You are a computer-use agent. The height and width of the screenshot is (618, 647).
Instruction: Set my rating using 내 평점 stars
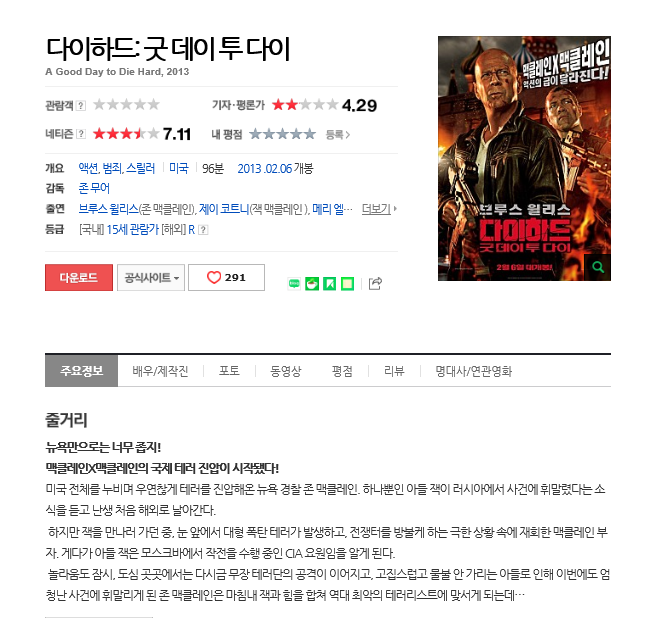283,134
